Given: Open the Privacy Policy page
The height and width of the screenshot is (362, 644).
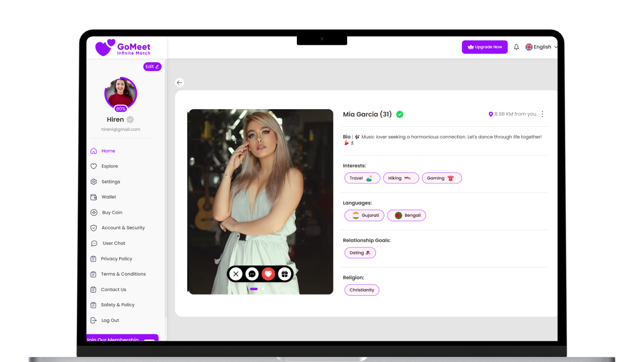Looking at the screenshot, I should 115,258.
